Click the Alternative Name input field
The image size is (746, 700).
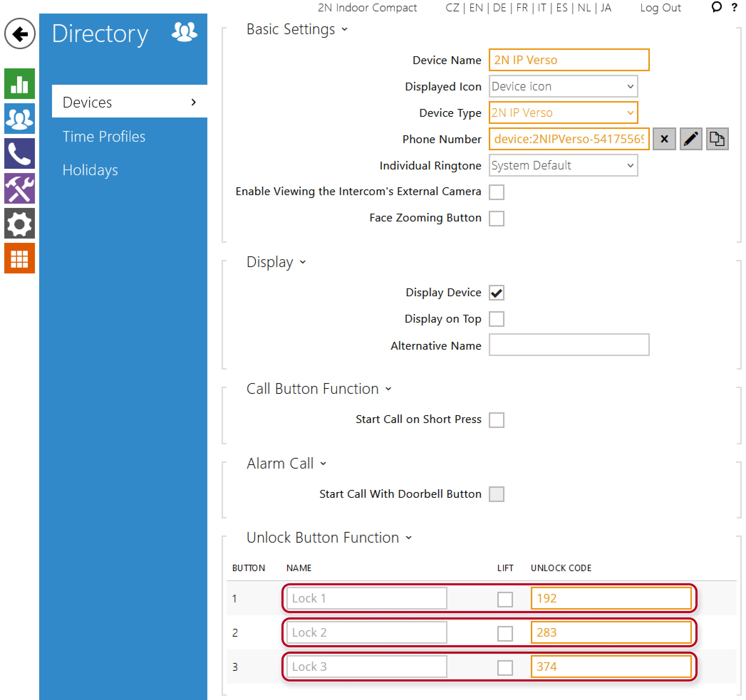570,345
